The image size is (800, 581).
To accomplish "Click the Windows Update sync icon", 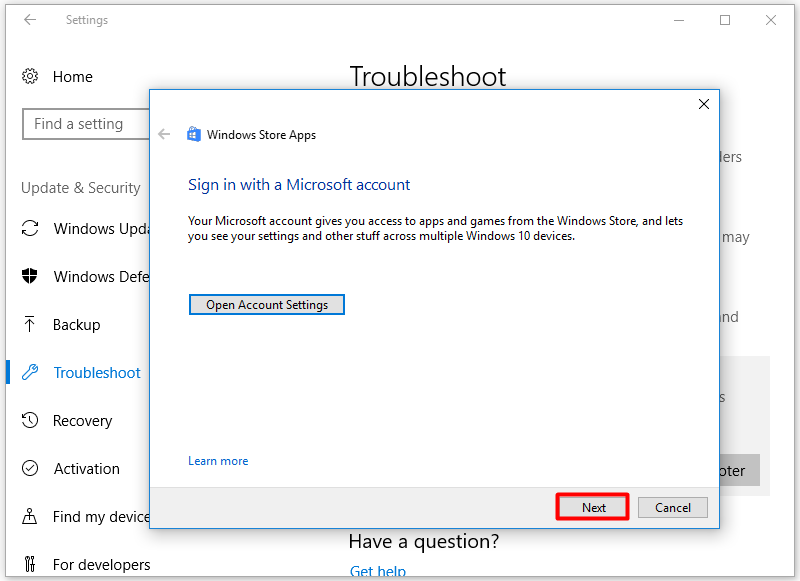I will point(30,228).
